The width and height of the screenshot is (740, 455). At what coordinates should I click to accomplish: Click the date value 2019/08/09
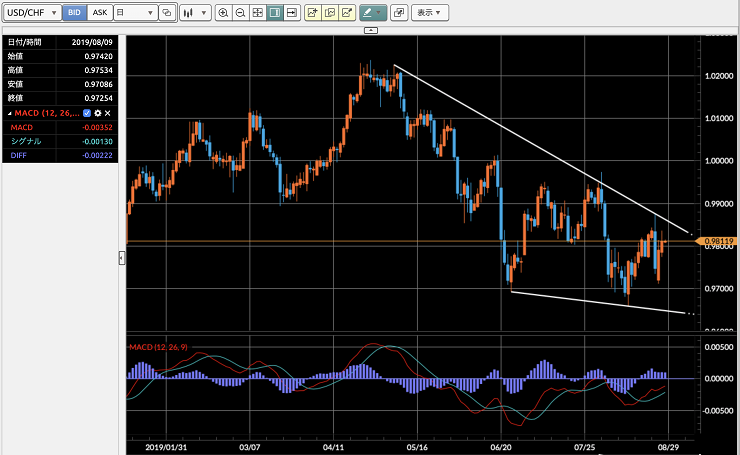coord(92,42)
